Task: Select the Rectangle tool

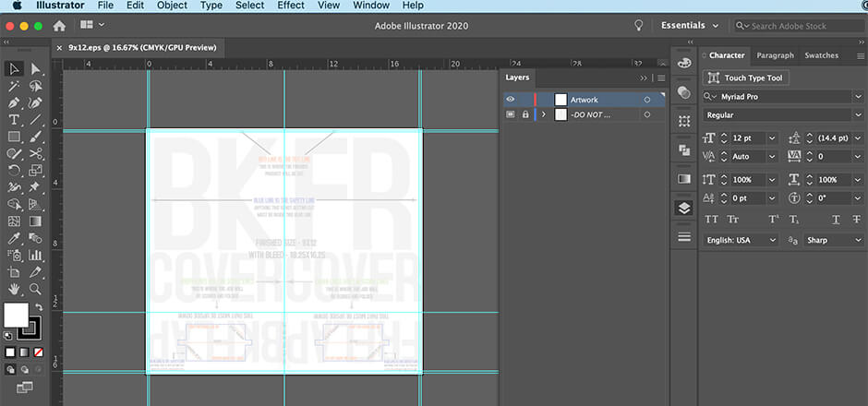Action: tap(14, 137)
